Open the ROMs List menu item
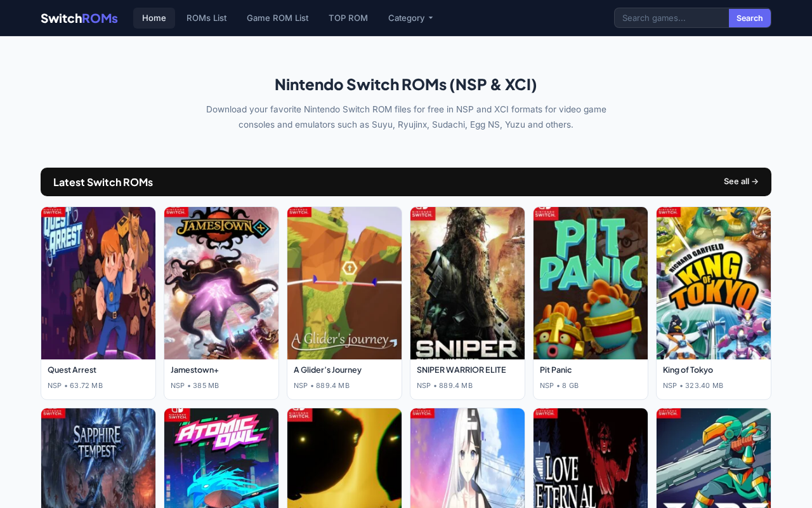This screenshot has width=812, height=508. [206, 18]
